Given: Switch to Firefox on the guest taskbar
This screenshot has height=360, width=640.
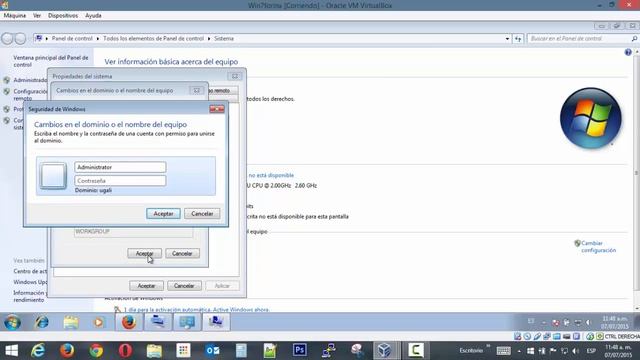Looking at the screenshot, I should point(129,322).
